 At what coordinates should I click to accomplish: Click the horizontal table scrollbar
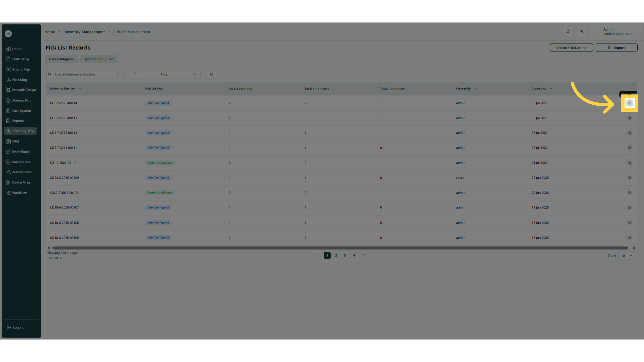point(340,248)
